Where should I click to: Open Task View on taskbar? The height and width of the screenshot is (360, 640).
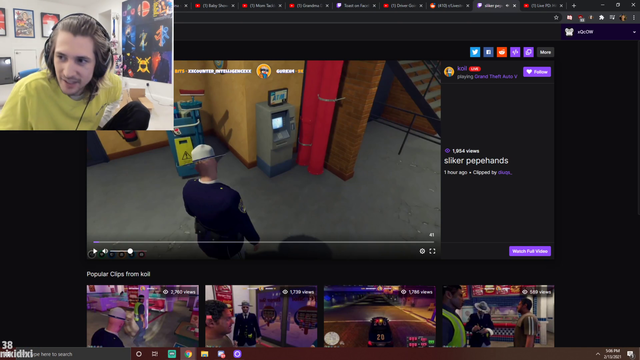(x=155, y=354)
